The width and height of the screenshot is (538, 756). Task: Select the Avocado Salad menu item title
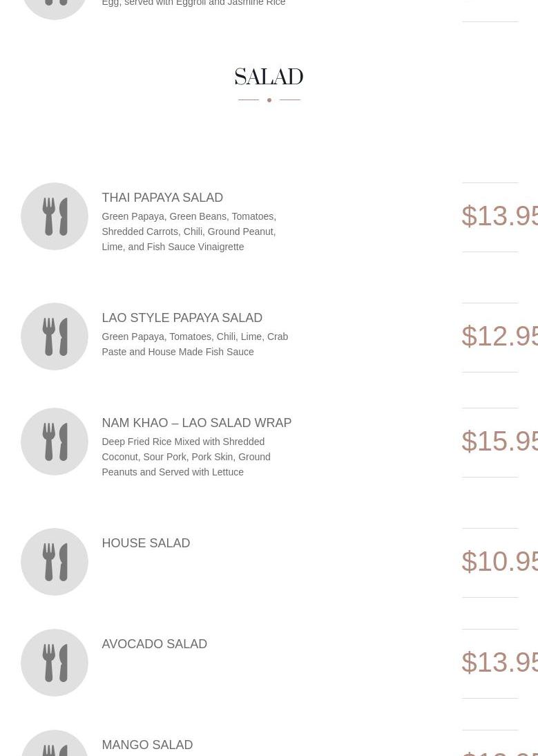point(154,644)
